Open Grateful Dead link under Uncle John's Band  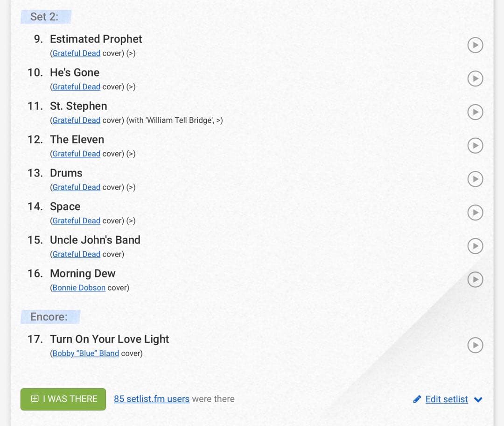(x=76, y=254)
